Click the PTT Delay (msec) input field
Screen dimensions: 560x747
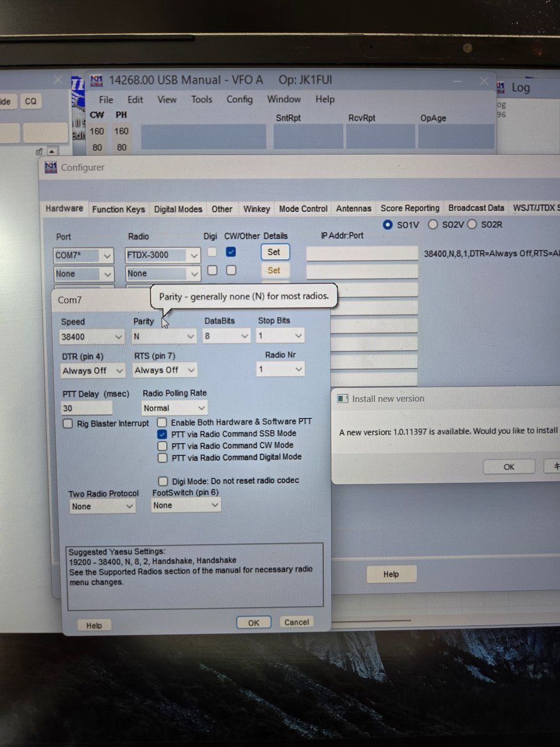click(x=87, y=408)
